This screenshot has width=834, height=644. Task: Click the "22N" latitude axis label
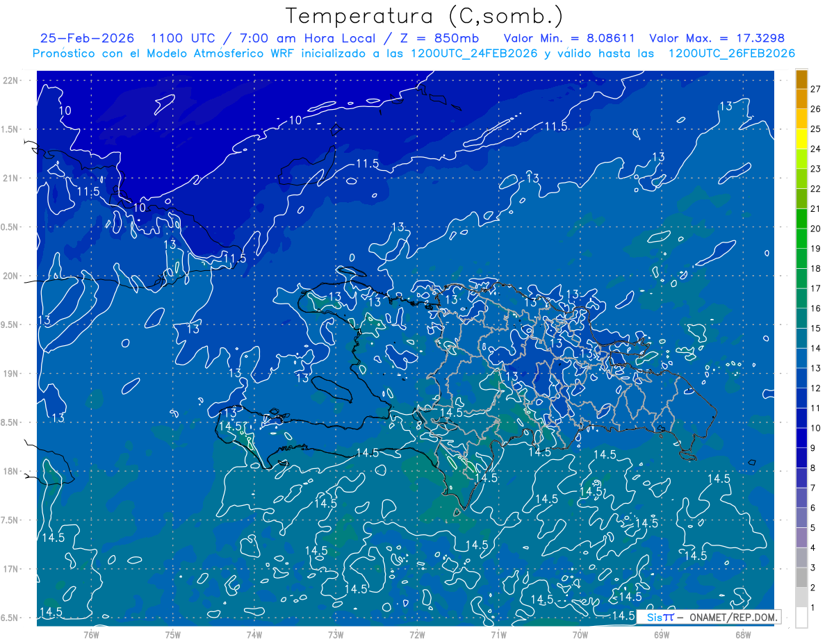10,81
